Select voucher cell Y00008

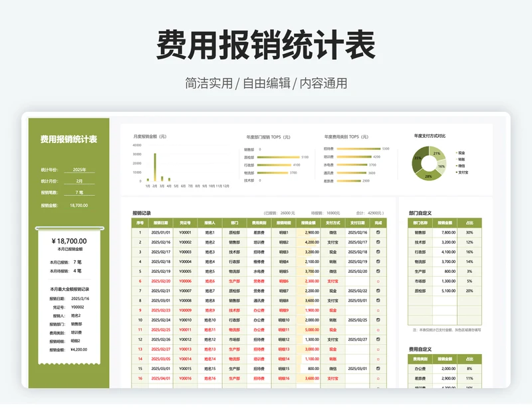186,301
